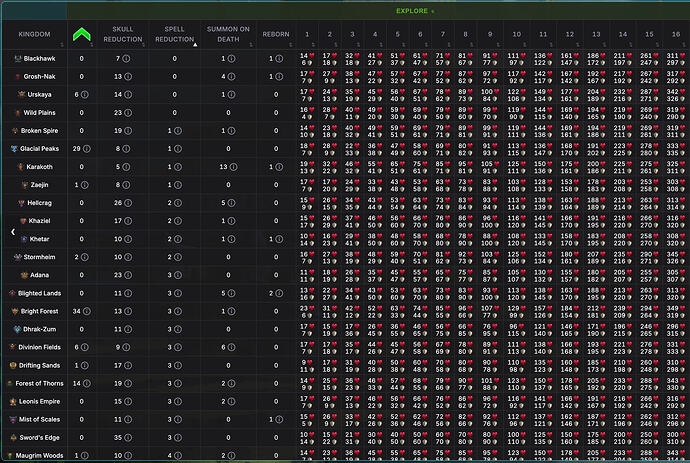The width and height of the screenshot is (690, 463).
Task: Click the green up-arrow column header icon
Action: (x=81, y=34)
